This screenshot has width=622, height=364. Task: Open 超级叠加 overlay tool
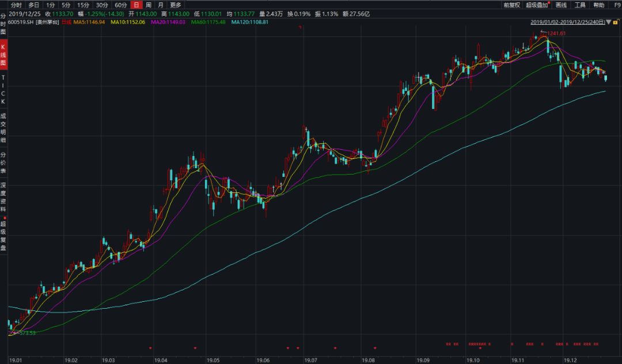point(536,5)
